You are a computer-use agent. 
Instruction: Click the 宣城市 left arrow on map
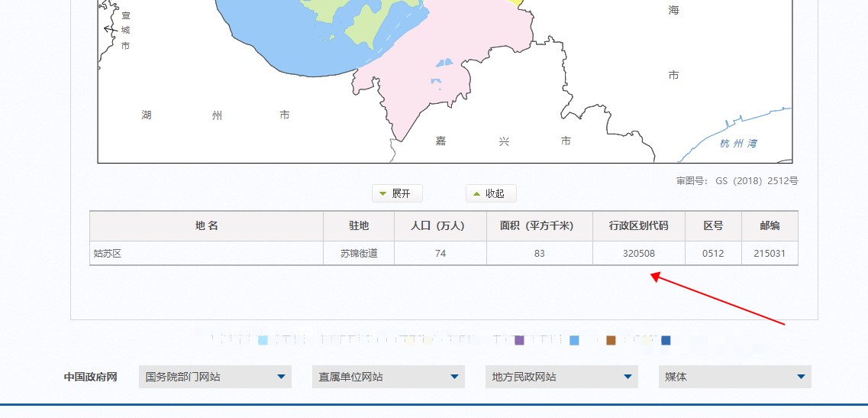coord(109,29)
